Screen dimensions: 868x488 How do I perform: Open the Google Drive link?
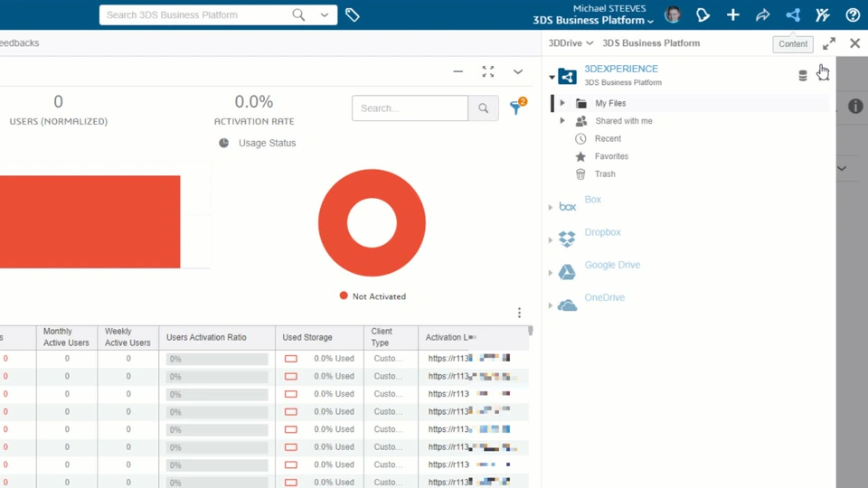click(x=612, y=265)
